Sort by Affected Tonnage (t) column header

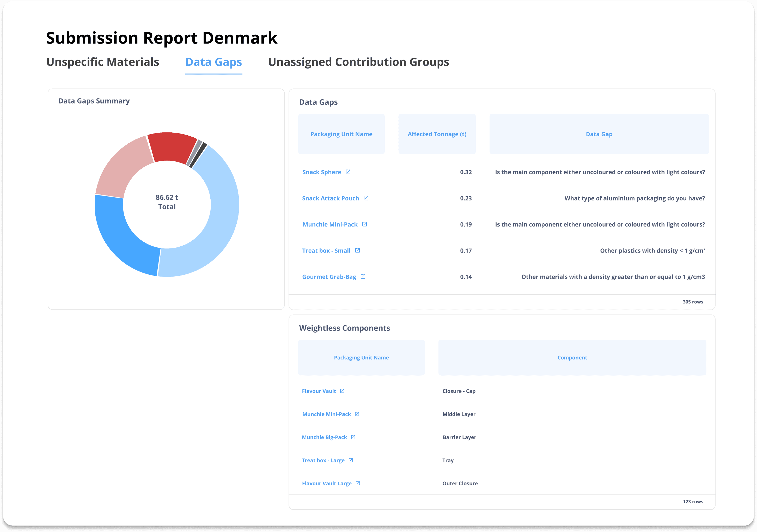[437, 134]
